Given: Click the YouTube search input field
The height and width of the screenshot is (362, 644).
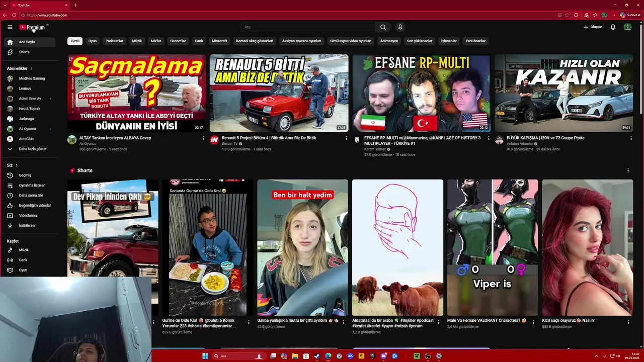Looking at the screenshot, I should coord(307,27).
